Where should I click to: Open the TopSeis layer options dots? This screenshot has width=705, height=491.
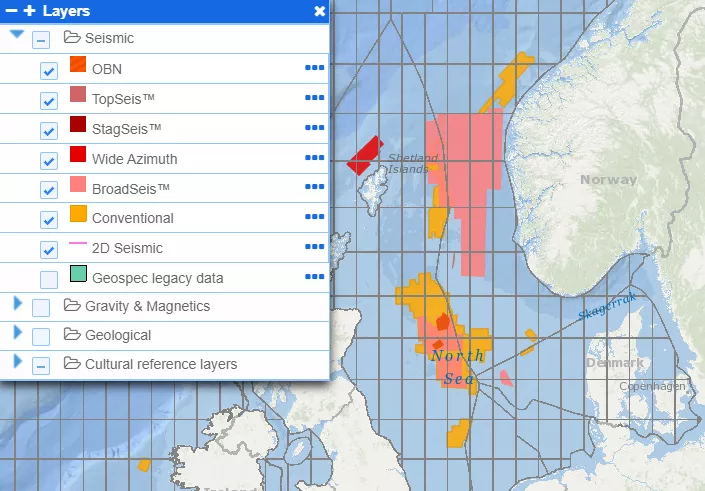[314, 98]
